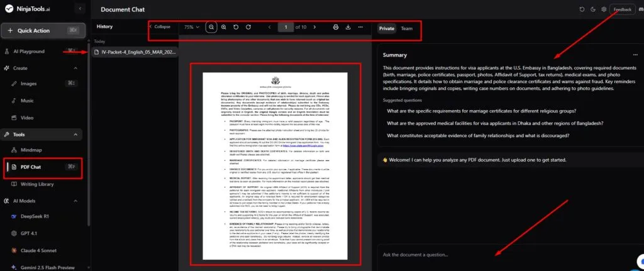The width and height of the screenshot is (644, 271).
Task: Rotate the PDF counterclockwise
Action: pos(236,27)
